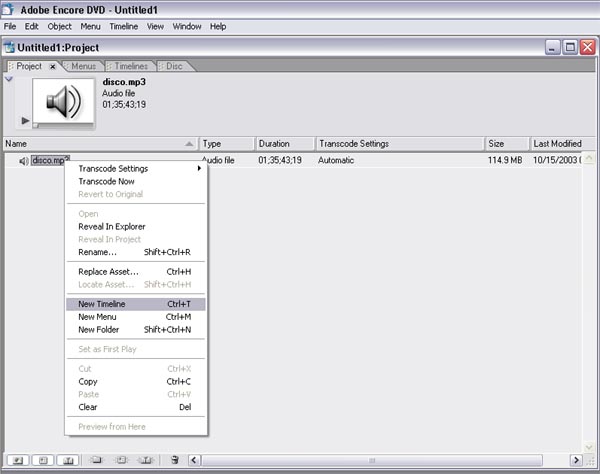Choose Reveal In Explorer

pyautogui.click(x=136, y=226)
